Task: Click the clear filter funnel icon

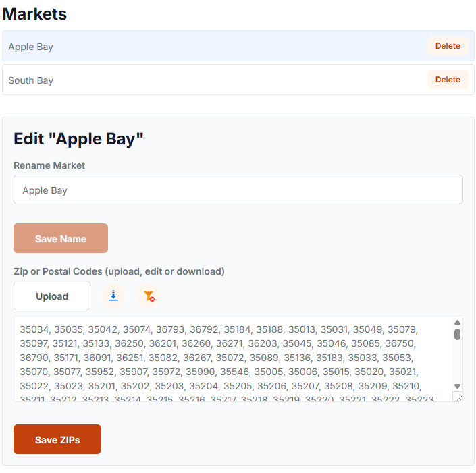Action: (149, 296)
